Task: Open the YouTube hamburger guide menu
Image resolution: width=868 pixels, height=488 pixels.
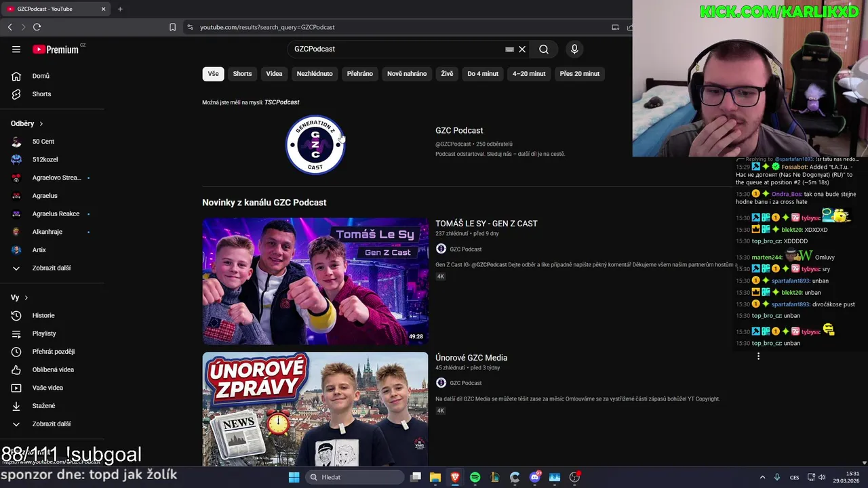Action: (x=16, y=49)
